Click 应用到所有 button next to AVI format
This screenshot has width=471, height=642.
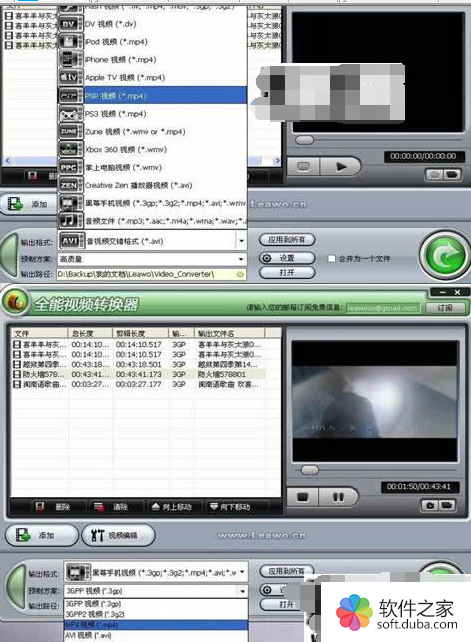tap(287, 240)
